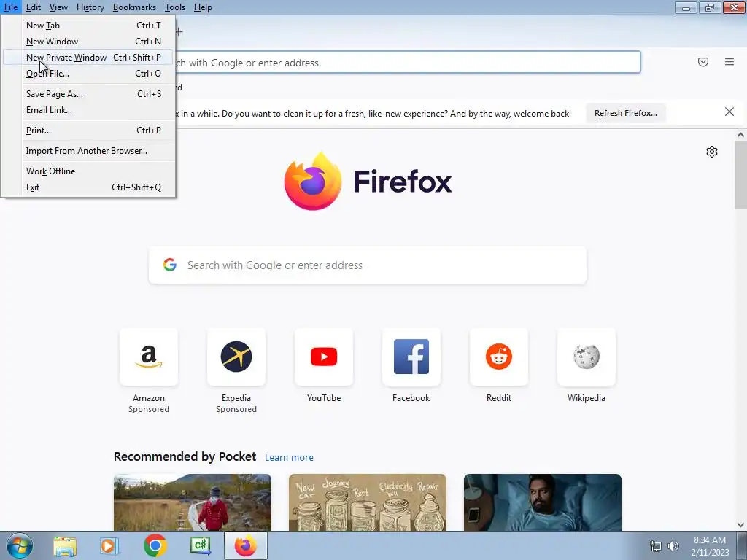Select Print... in the File menu

(88, 130)
